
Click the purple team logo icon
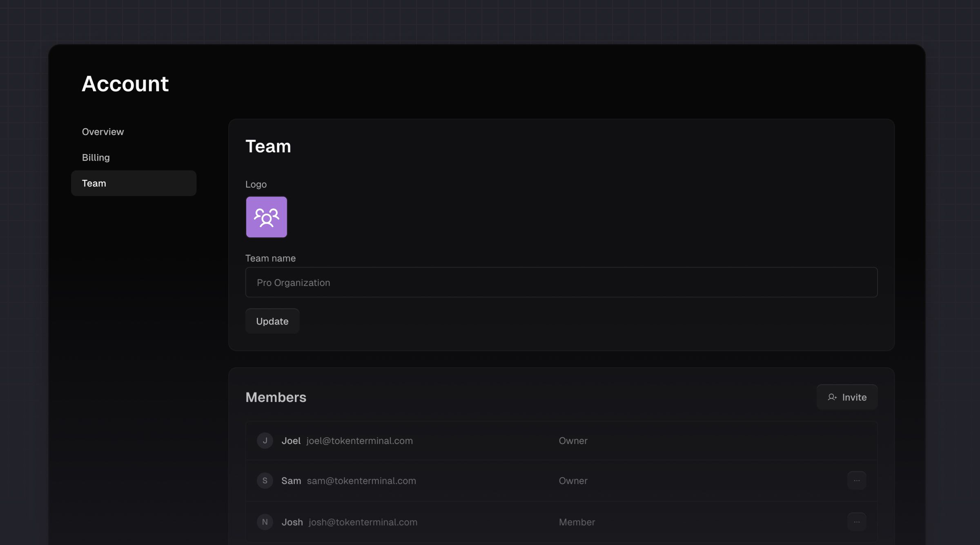tap(266, 217)
